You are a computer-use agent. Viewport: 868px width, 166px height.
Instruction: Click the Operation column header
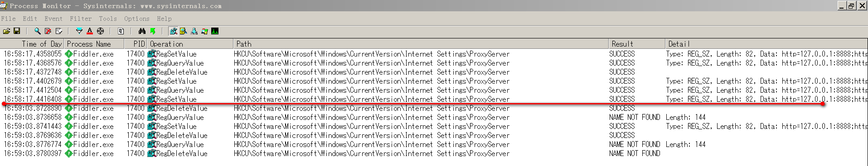pos(190,44)
